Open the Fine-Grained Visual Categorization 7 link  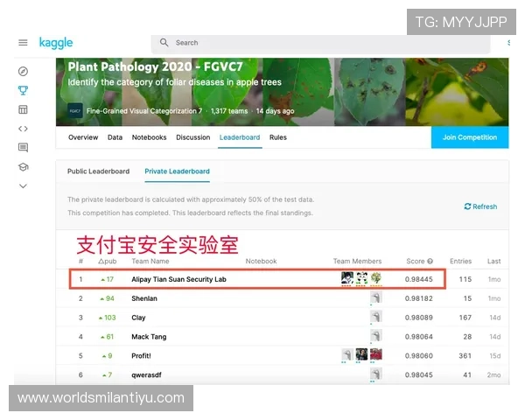tap(144, 111)
